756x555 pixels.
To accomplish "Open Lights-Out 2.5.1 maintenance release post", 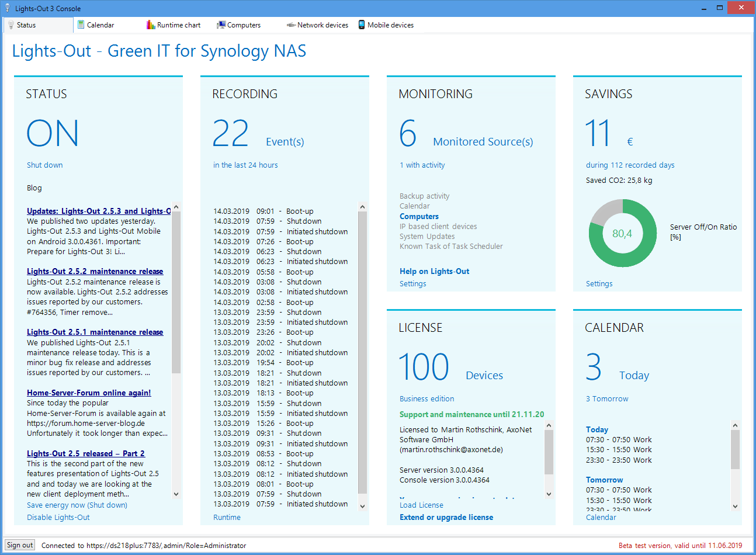I will click(x=95, y=332).
